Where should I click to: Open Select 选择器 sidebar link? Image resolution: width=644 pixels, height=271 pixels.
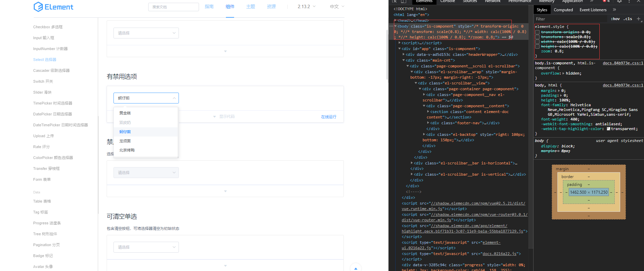pos(45,60)
